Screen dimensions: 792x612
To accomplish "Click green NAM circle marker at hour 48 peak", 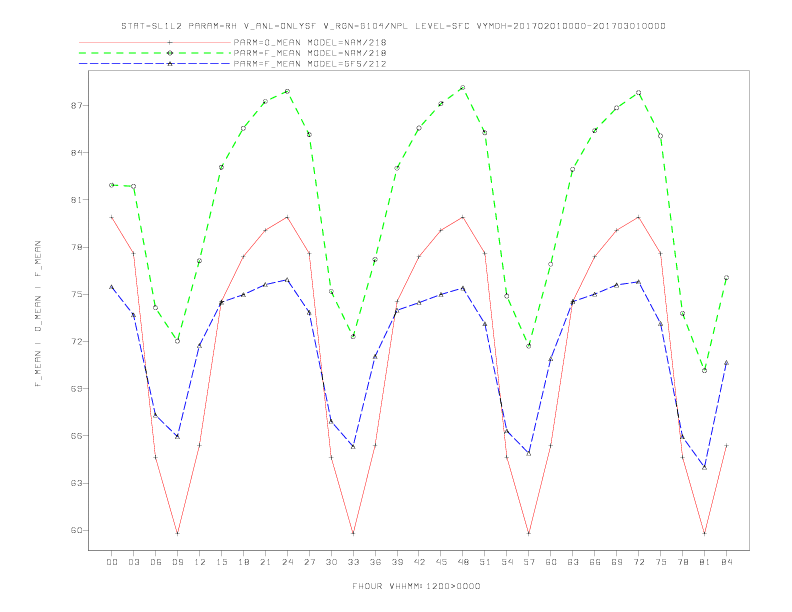I will [463, 88].
